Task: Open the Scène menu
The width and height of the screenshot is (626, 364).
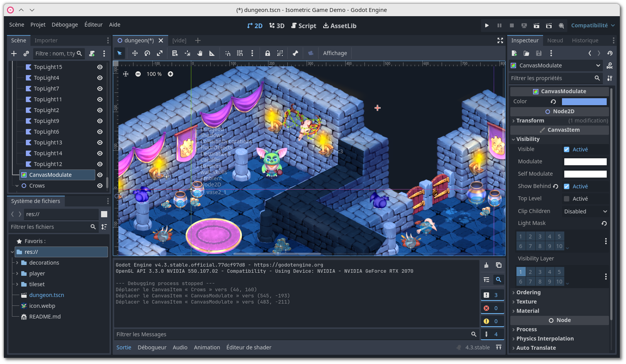Action: (x=17, y=25)
